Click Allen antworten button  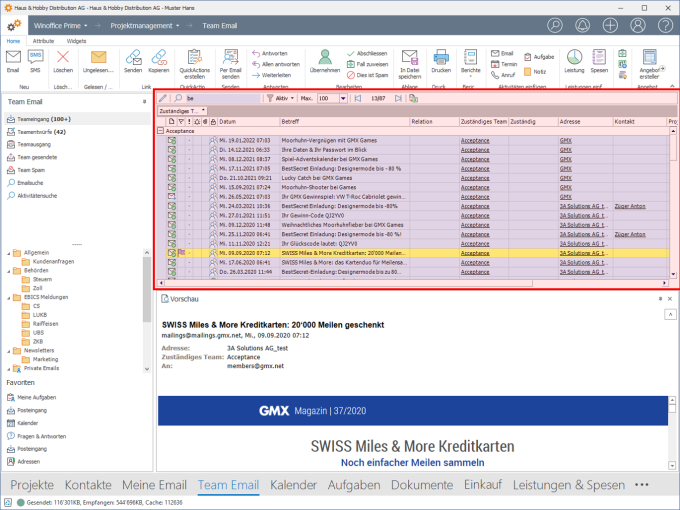tap(276, 64)
